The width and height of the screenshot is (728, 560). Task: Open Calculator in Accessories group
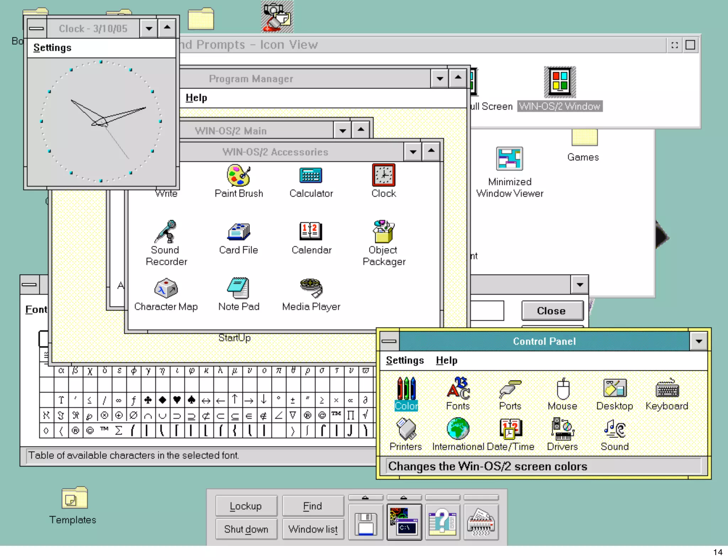[311, 176]
